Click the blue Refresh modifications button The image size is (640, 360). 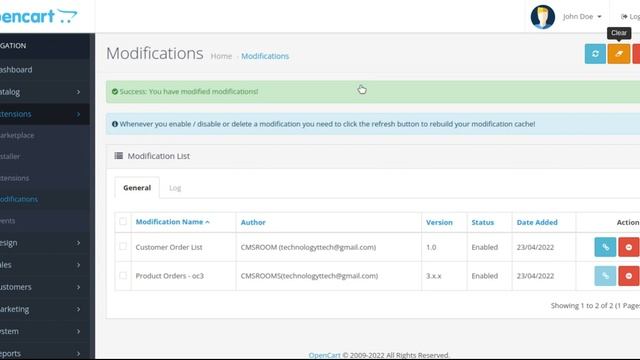pos(595,53)
